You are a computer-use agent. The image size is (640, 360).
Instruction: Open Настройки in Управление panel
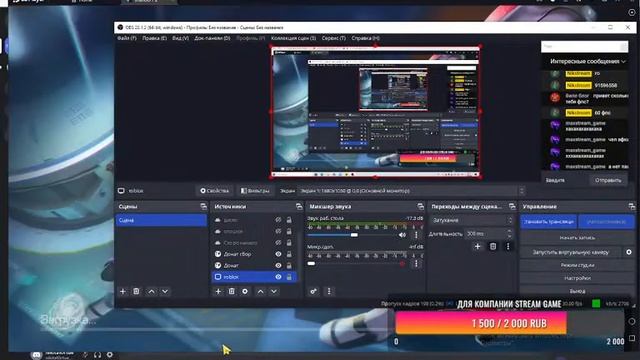pos(577,278)
